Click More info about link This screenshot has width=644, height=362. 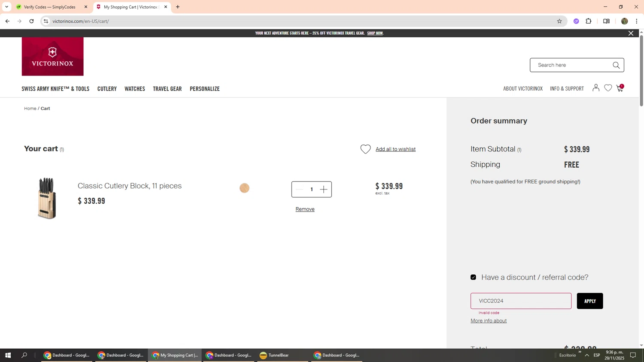pos(489,321)
